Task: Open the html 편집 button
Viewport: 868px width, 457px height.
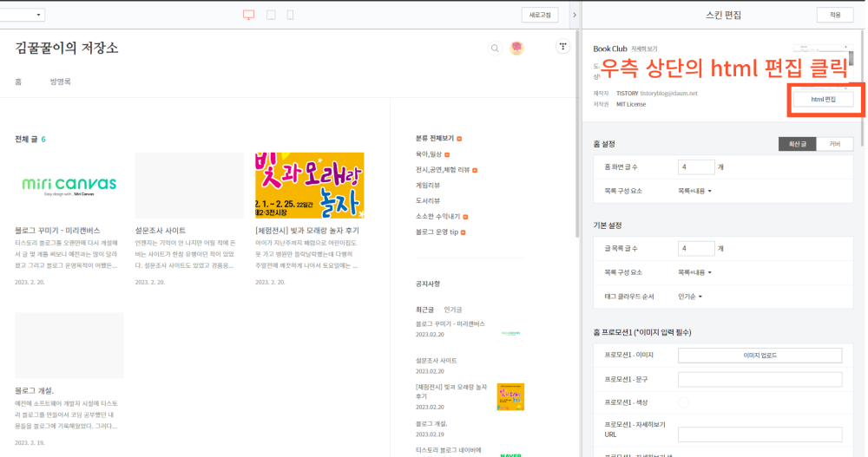Action: (823, 99)
